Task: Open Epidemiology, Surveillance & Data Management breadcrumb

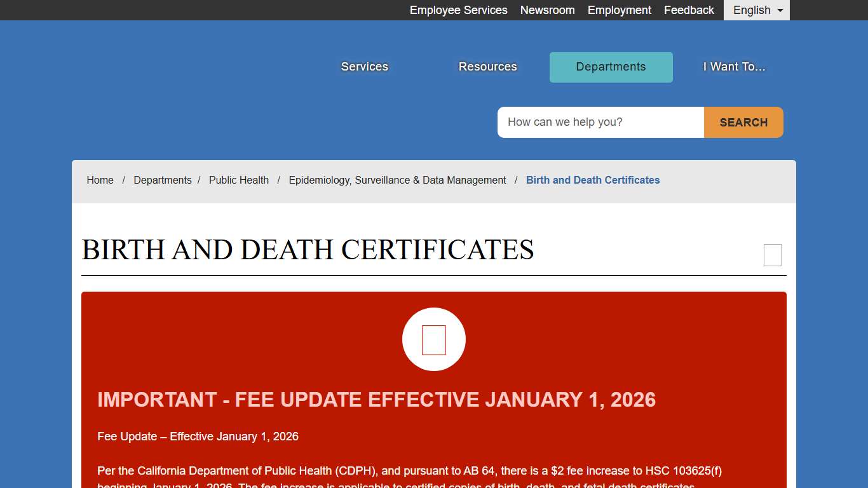Action: (397, 180)
